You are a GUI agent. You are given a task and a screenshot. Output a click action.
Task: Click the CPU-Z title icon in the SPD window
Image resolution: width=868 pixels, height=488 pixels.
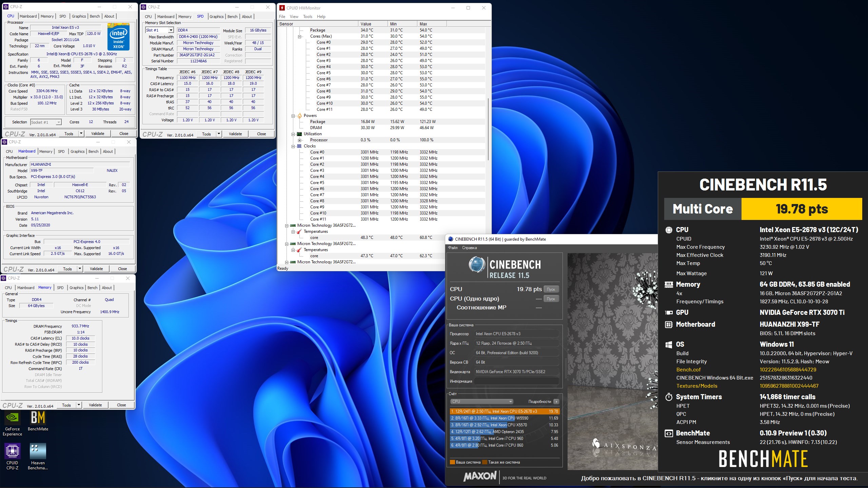pos(143,7)
